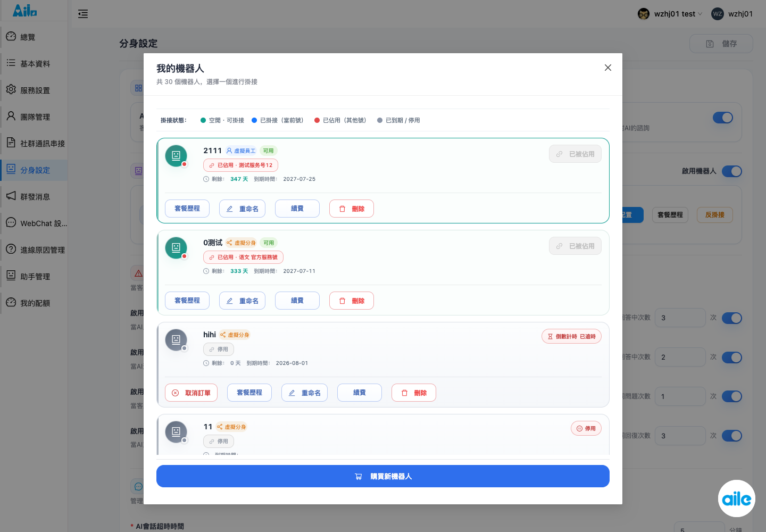
Task: Click the WZ user avatar
Action: point(718,14)
